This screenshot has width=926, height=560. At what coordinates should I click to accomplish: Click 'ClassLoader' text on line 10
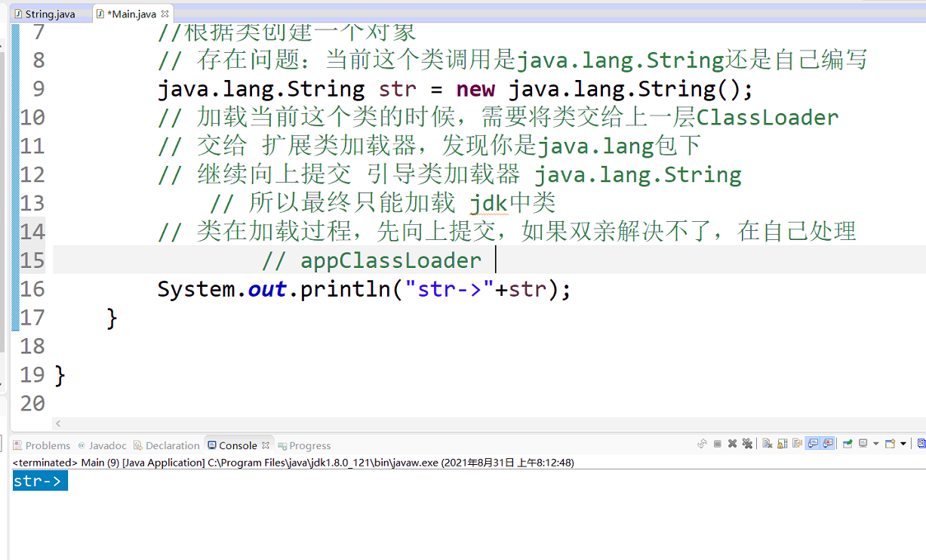(768, 118)
